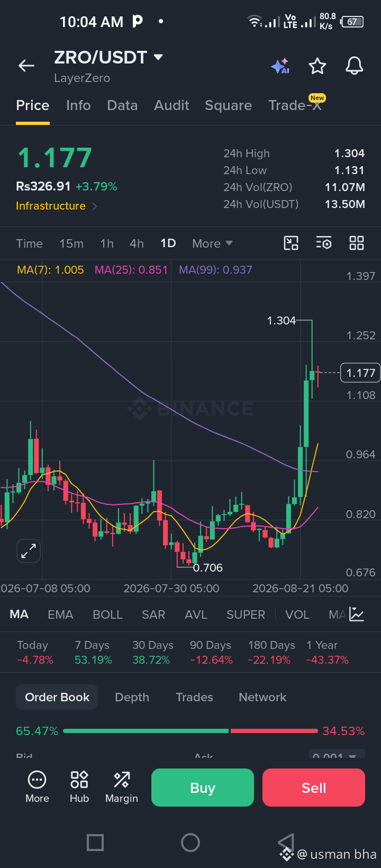Tap the large 1.177 price
This screenshot has width=381, height=868.
click(x=55, y=158)
